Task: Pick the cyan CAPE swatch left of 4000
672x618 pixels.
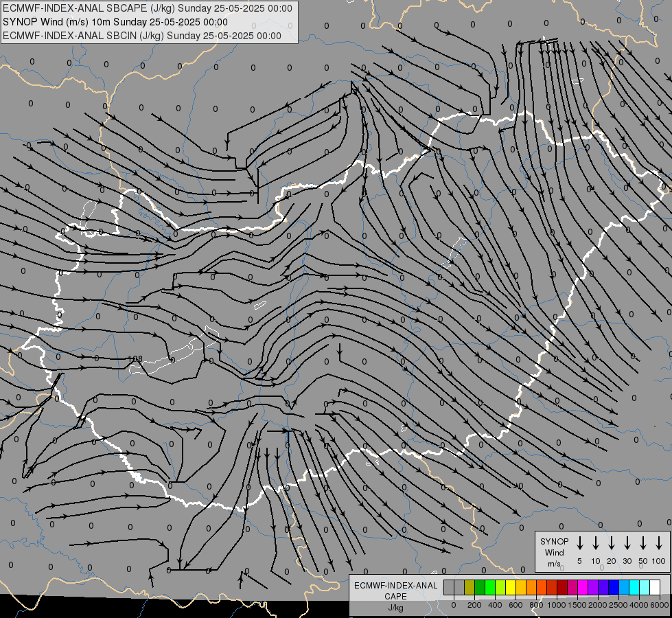Action: pyautogui.click(x=634, y=588)
